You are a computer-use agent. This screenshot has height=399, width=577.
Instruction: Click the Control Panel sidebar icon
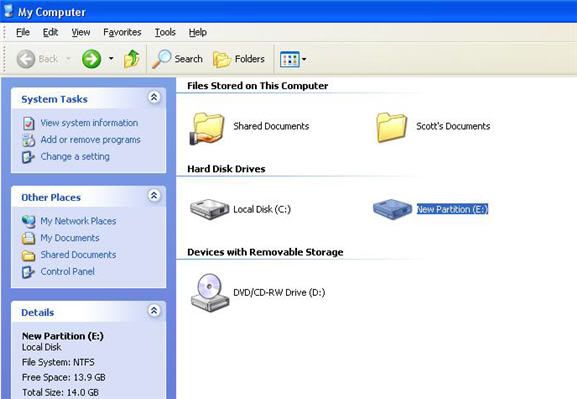(28, 272)
